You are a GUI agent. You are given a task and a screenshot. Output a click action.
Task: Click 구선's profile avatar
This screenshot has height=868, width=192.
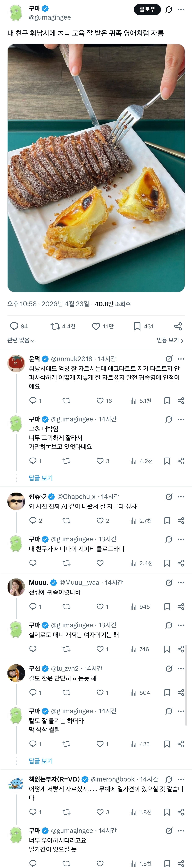coord(16,673)
